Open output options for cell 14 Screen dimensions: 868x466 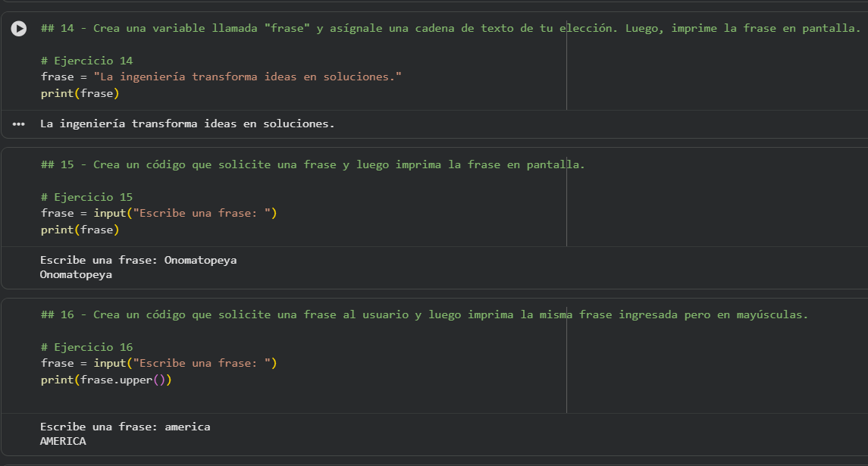click(19, 124)
